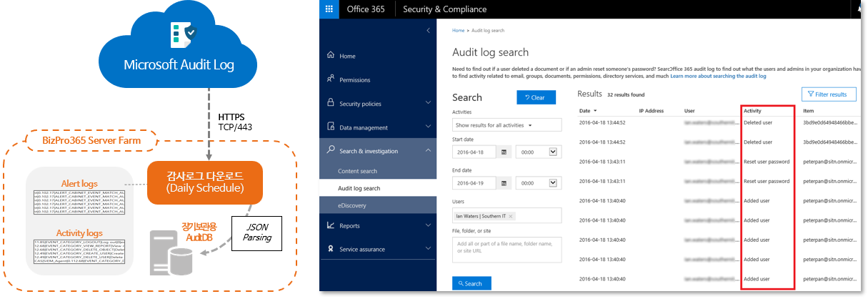Open the Start date calendar picker icon
Screen dimensions: 868x299
tap(504, 152)
